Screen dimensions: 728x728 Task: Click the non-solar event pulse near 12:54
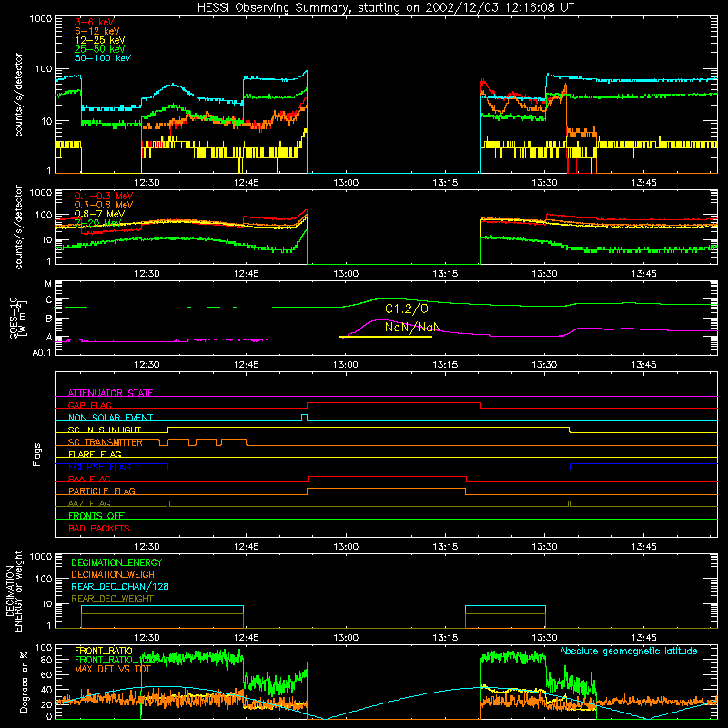point(304,417)
